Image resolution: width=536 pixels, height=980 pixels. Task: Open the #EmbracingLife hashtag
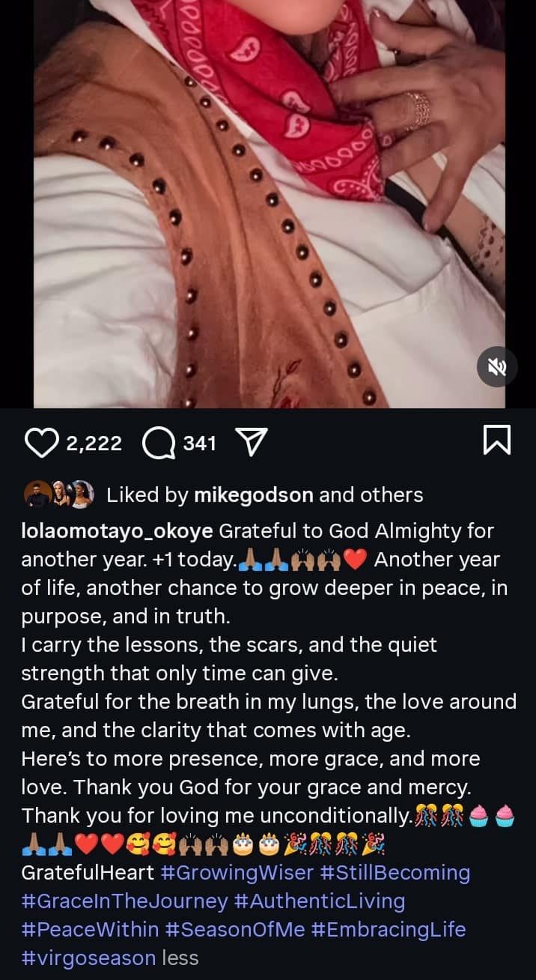tap(389, 930)
